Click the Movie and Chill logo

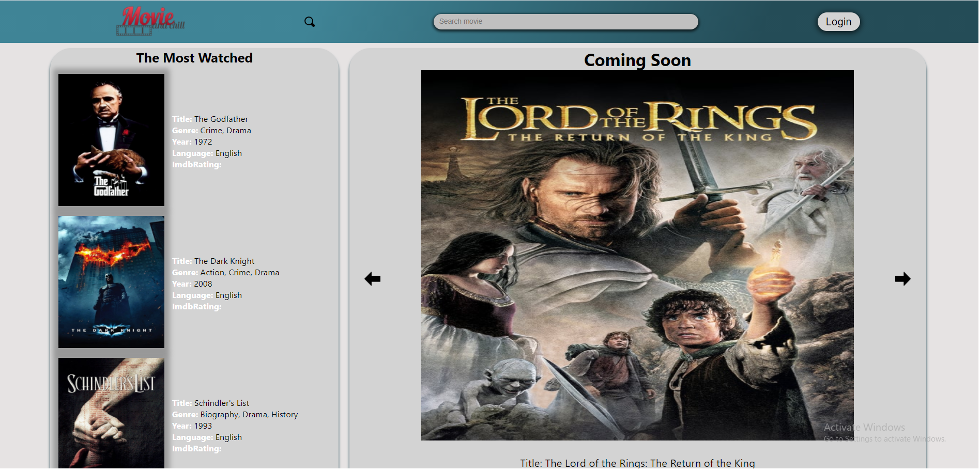(150, 22)
